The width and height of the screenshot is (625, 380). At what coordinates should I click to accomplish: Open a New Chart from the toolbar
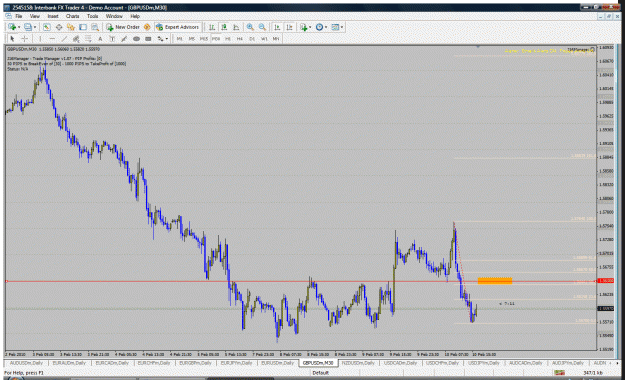[12, 27]
